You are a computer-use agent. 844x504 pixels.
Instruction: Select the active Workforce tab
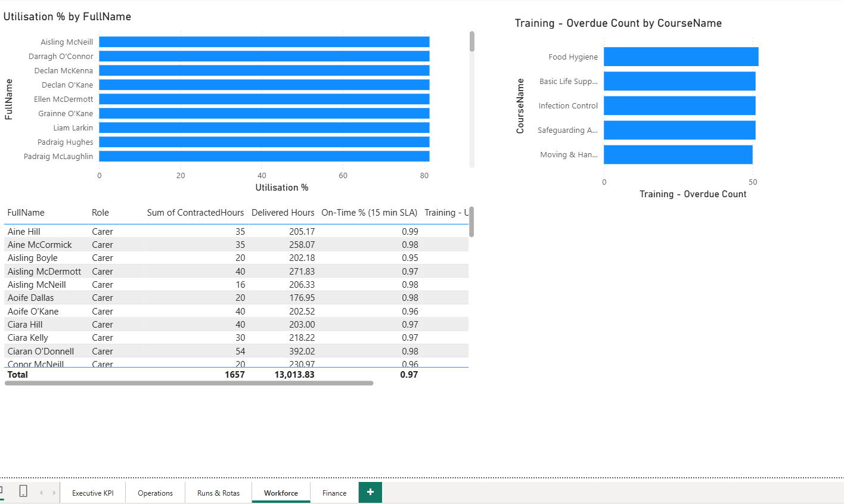tap(281, 493)
